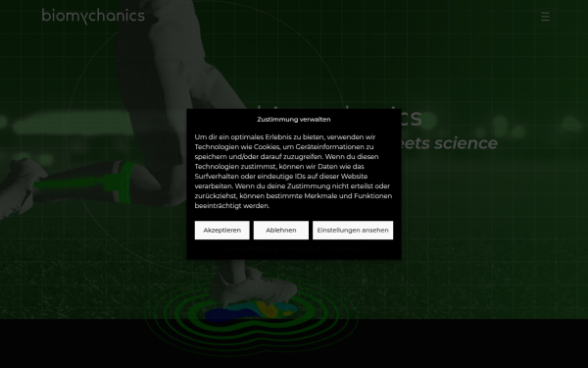This screenshot has height=368, width=588.
Task: Open the Cookie-Richtlinie link
Action: coord(250,248)
